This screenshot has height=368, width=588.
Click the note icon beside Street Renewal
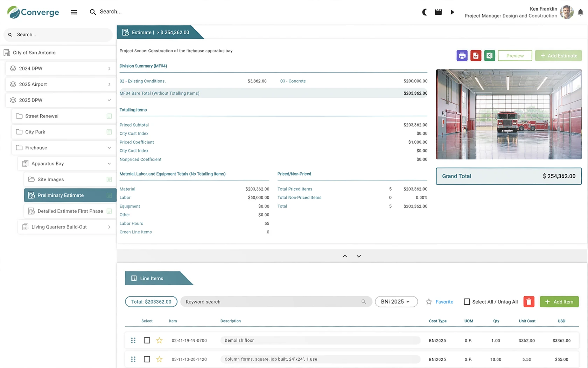click(x=109, y=116)
